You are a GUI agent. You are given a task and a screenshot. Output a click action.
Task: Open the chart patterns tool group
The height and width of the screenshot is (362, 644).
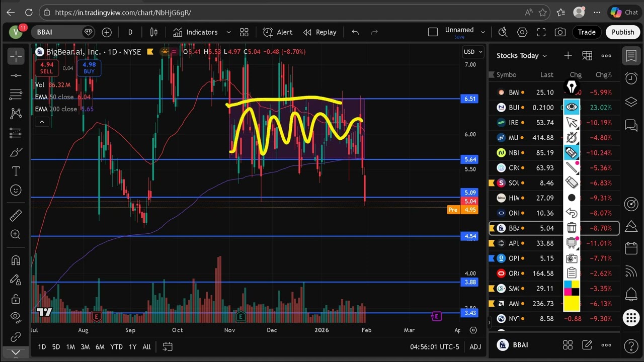click(16, 114)
